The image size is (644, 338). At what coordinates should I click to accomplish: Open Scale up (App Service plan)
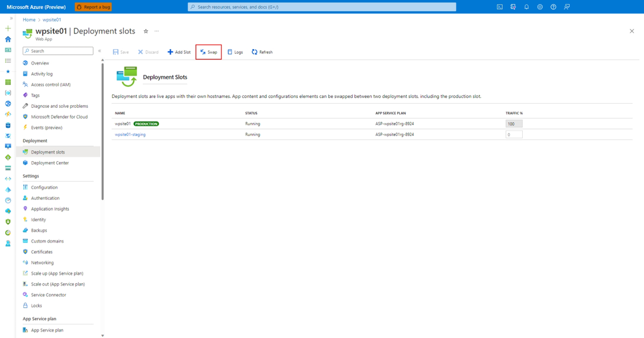coord(57,273)
